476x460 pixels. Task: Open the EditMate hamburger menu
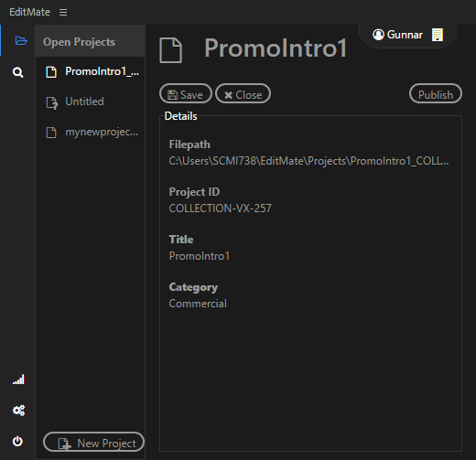63,12
